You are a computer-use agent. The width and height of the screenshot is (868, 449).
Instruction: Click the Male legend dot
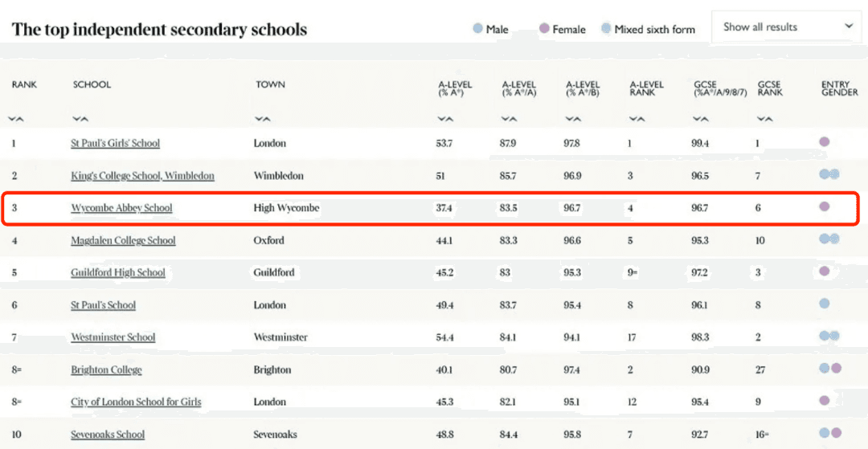click(x=477, y=28)
